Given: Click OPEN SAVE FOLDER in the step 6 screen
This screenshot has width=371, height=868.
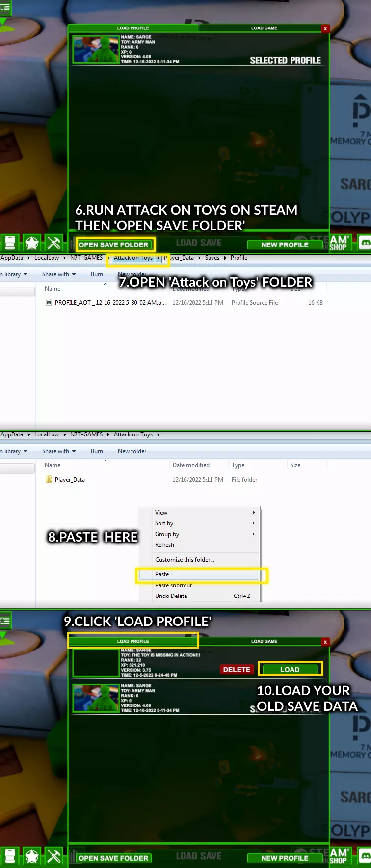Looking at the screenshot, I should pos(114,244).
